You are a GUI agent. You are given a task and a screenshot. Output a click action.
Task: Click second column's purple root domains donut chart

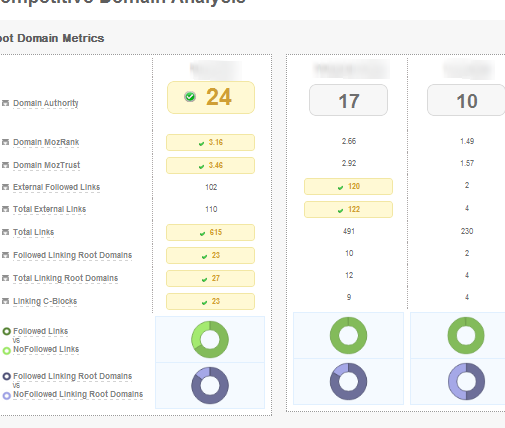coord(348,381)
